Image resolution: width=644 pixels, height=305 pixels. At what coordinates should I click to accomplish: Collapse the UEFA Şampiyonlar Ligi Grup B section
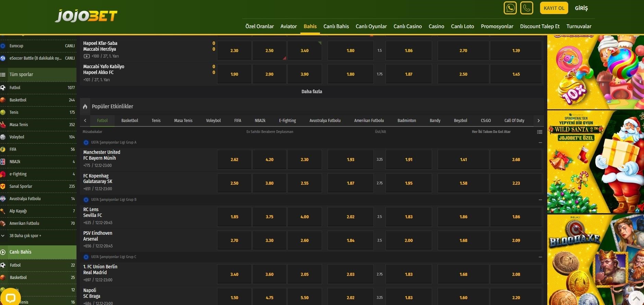pos(540,200)
